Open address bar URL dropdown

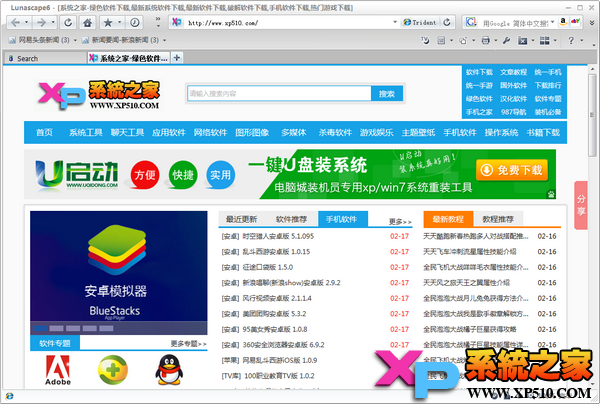(395, 23)
